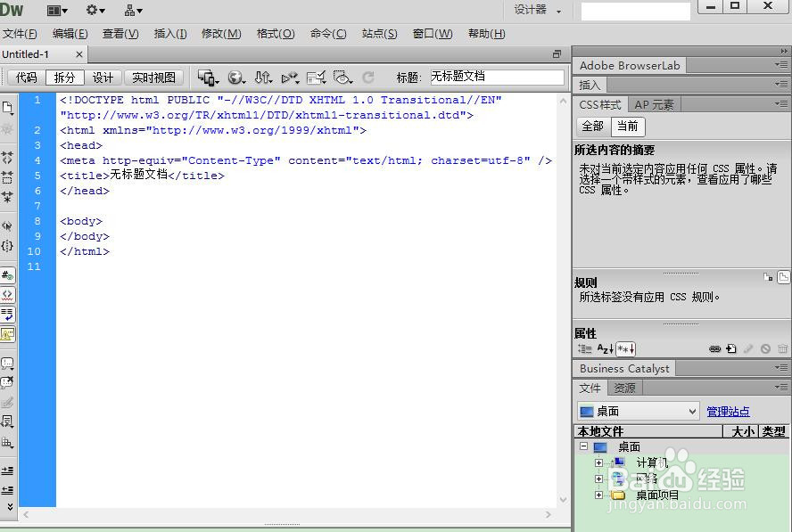Screen dimensions: 792x532
Task: Click Select parent tag icon
Action: pos(7,226)
